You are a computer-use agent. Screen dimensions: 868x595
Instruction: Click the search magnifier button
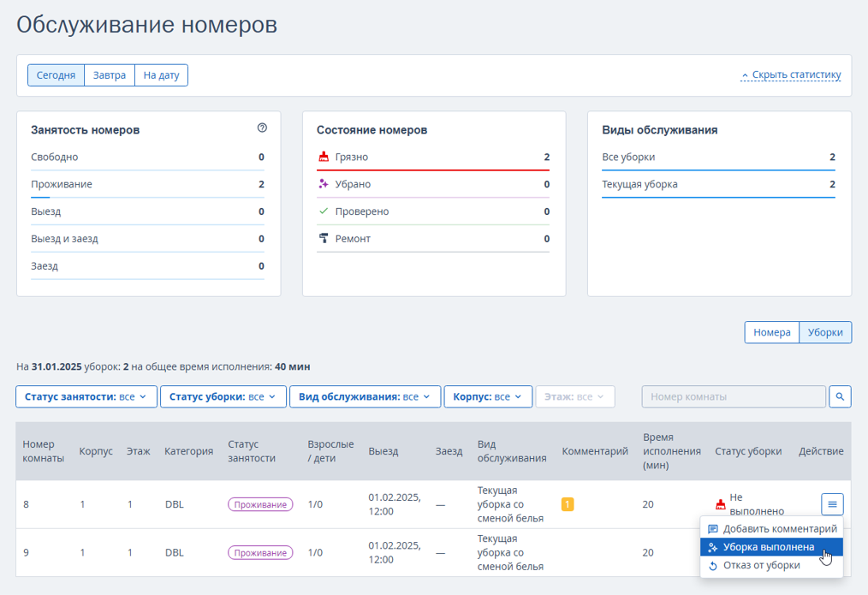point(840,396)
